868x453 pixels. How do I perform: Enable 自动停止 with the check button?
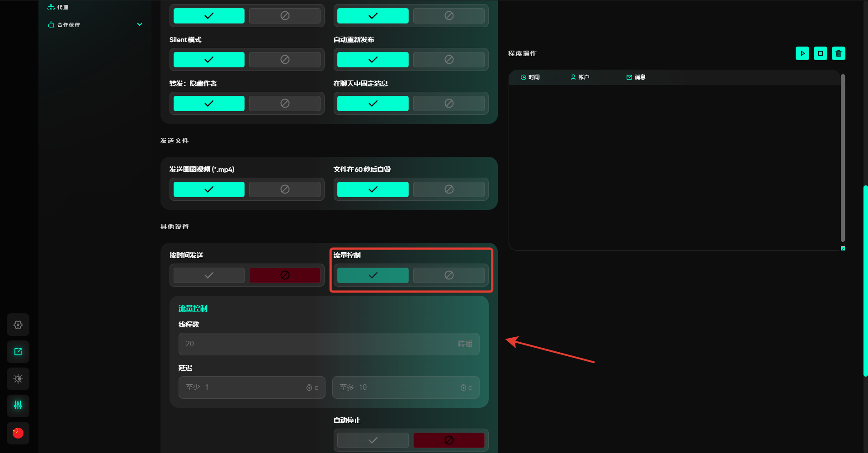coord(373,440)
